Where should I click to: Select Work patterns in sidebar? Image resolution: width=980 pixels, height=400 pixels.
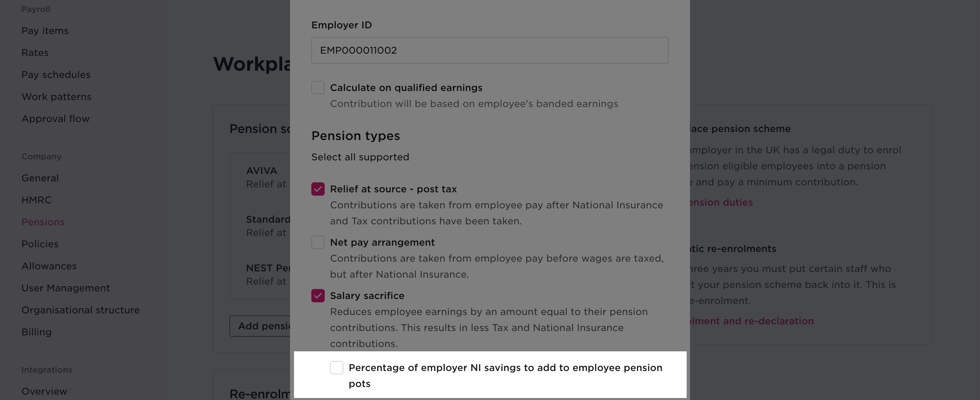56,97
